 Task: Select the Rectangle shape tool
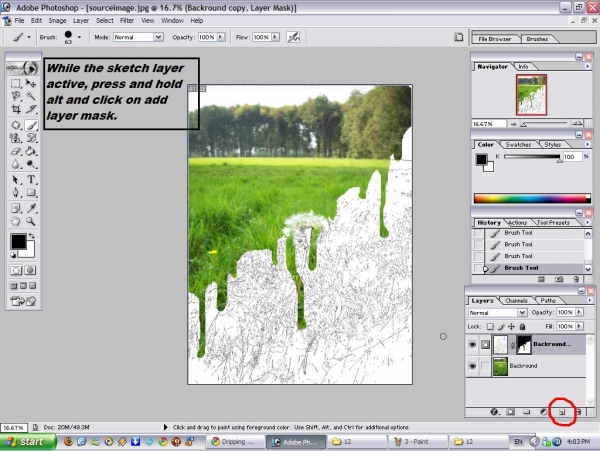pyautogui.click(x=31, y=192)
